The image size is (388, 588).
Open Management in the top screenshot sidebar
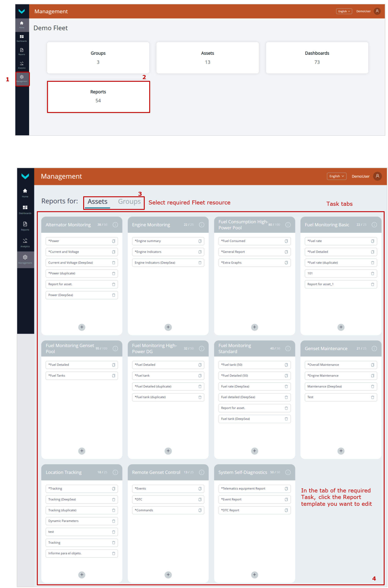click(22, 79)
